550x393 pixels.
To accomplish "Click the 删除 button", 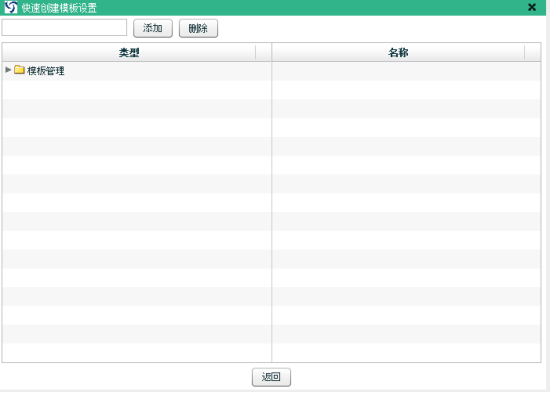I will tap(198, 28).
